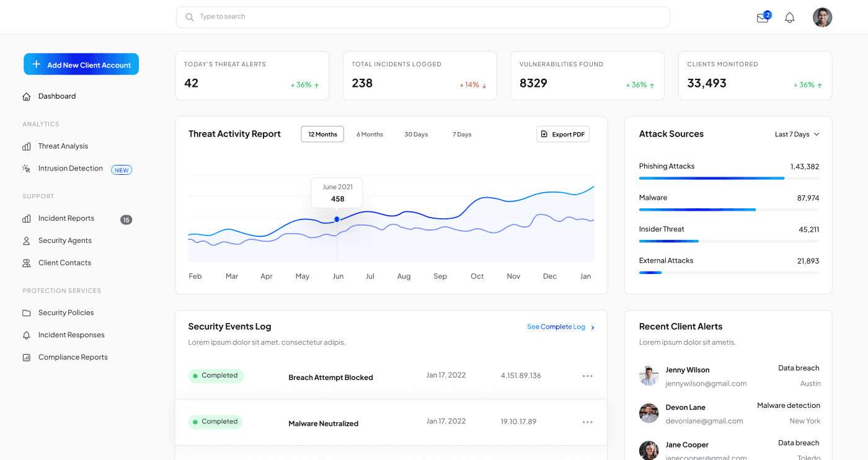The image size is (868, 460).
Task: Click the notification bell icon
Action: click(789, 17)
